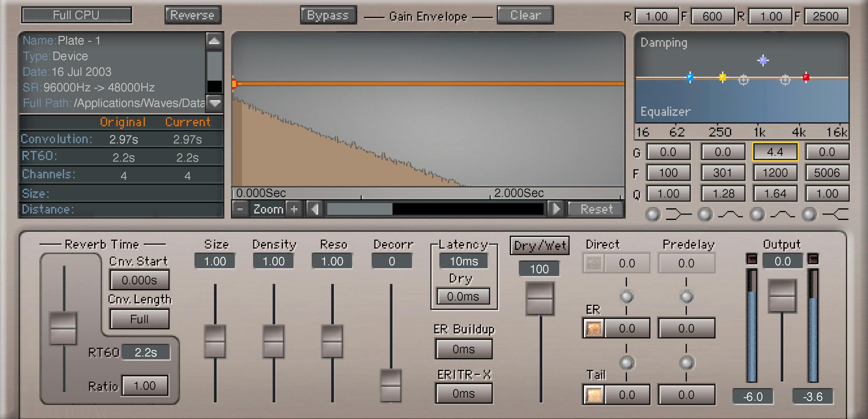Toggle the Dry/Wet mode button

pyautogui.click(x=539, y=245)
